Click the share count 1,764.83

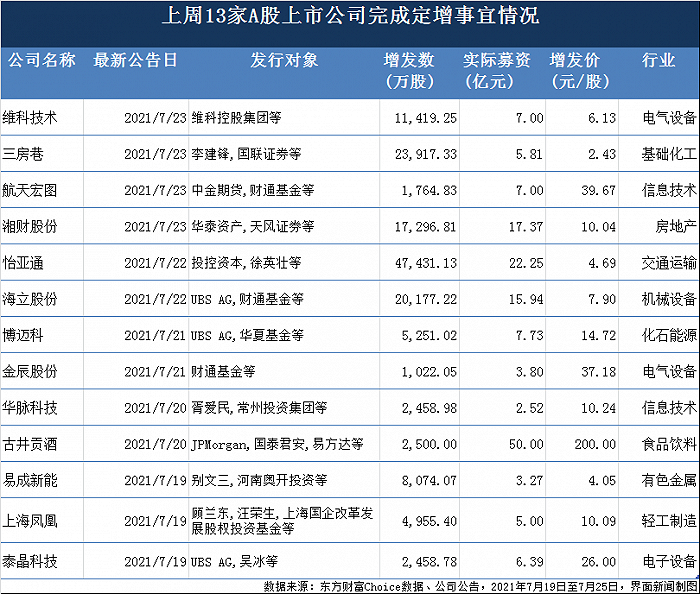point(429,191)
